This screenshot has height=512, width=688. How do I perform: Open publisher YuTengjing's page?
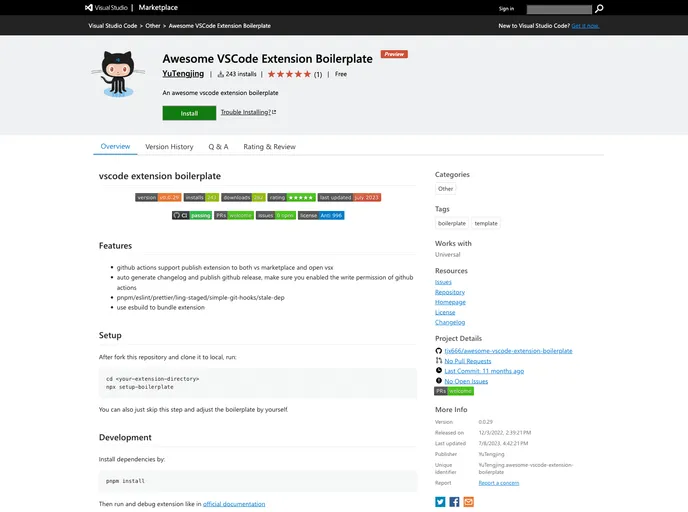183,74
